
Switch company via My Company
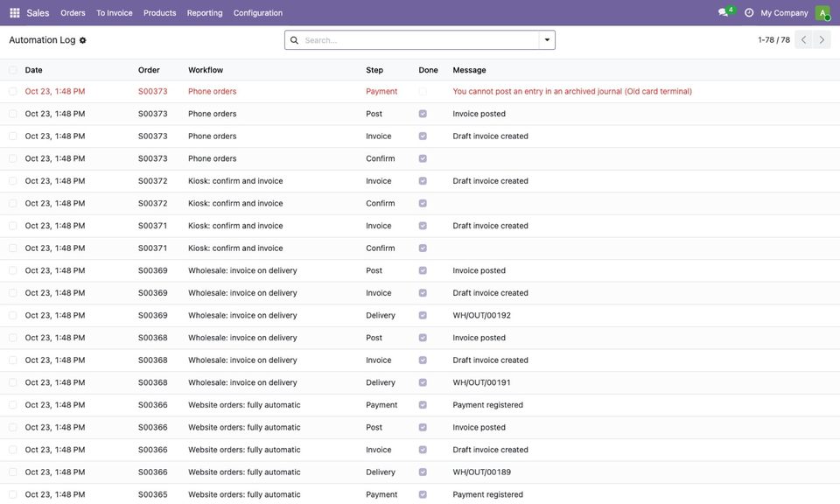784,13
